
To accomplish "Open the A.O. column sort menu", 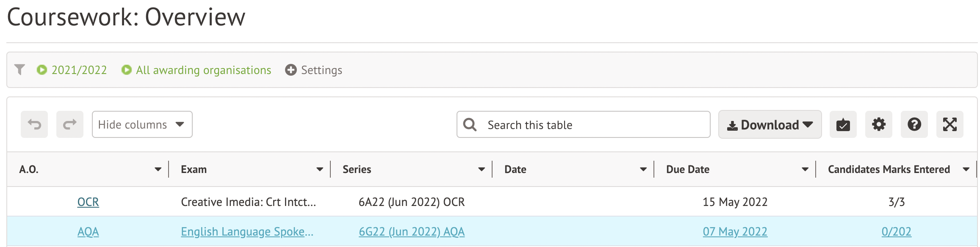I will [158, 169].
